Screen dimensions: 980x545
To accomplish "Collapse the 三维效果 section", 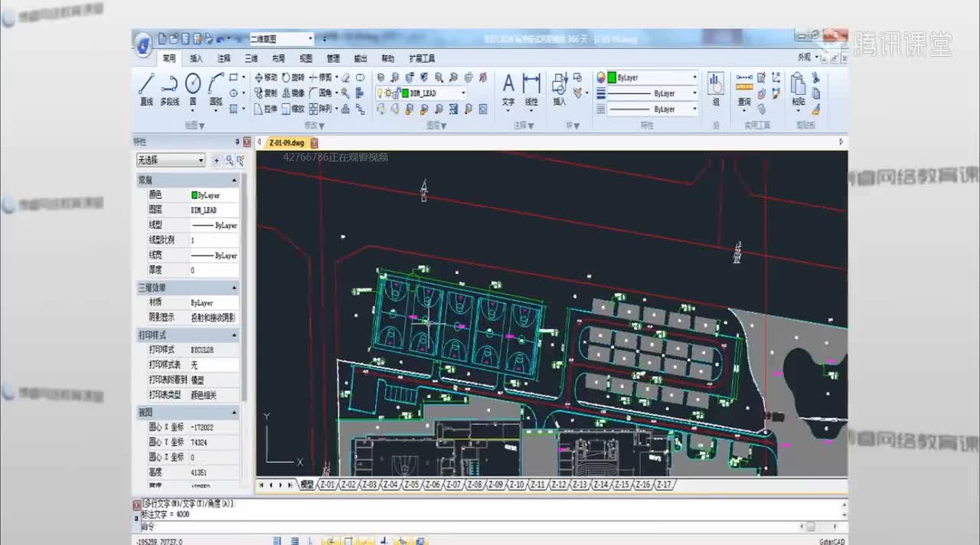I will coord(234,288).
